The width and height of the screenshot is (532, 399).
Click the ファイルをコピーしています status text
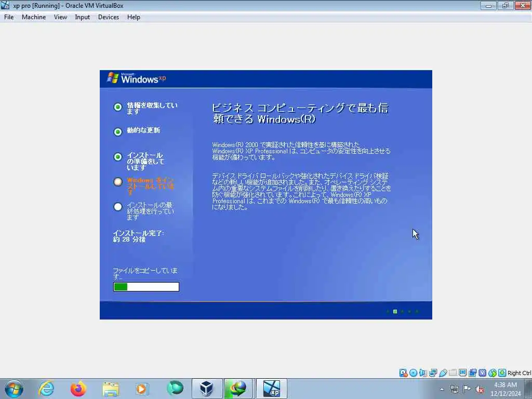pos(145,273)
